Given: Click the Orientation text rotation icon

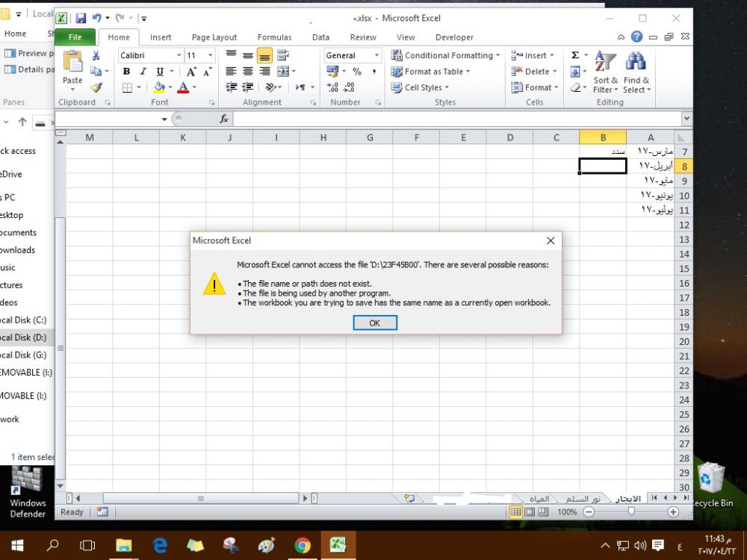Looking at the screenshot, I should click(x=270, y=87).
